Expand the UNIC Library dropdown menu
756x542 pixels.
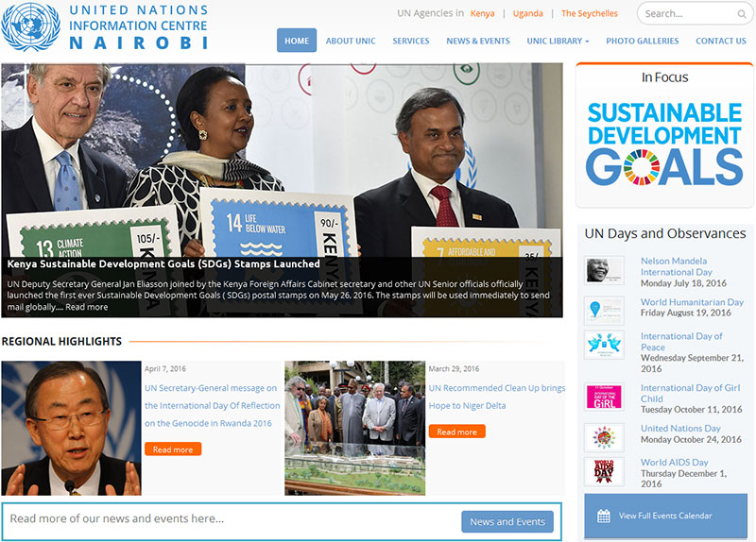[x=558, y=41]
